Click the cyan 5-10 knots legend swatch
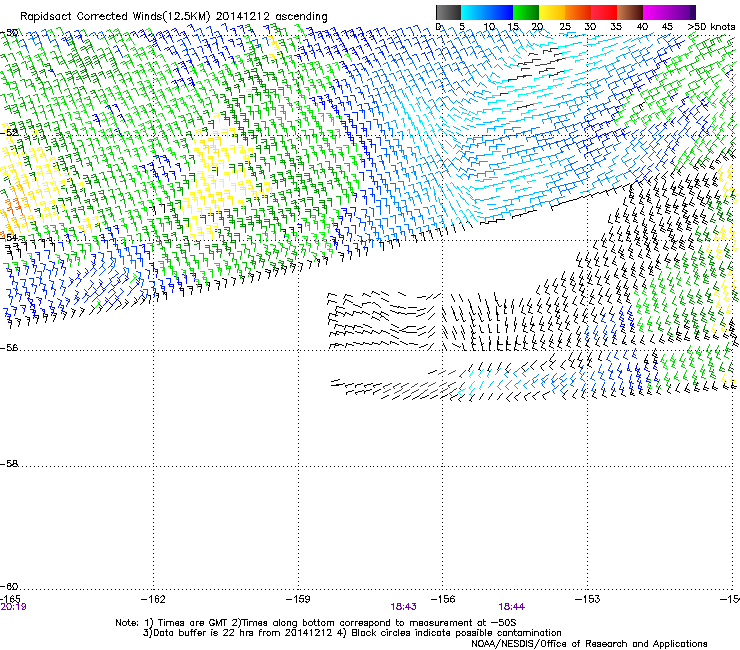 [474, 12]
